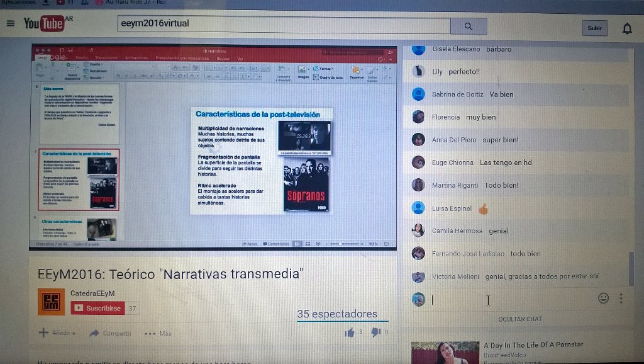This screenshot has height=364, width=644.
Task: Click the chat message 'Las tengo en hd'
Action: click(506, 162)
